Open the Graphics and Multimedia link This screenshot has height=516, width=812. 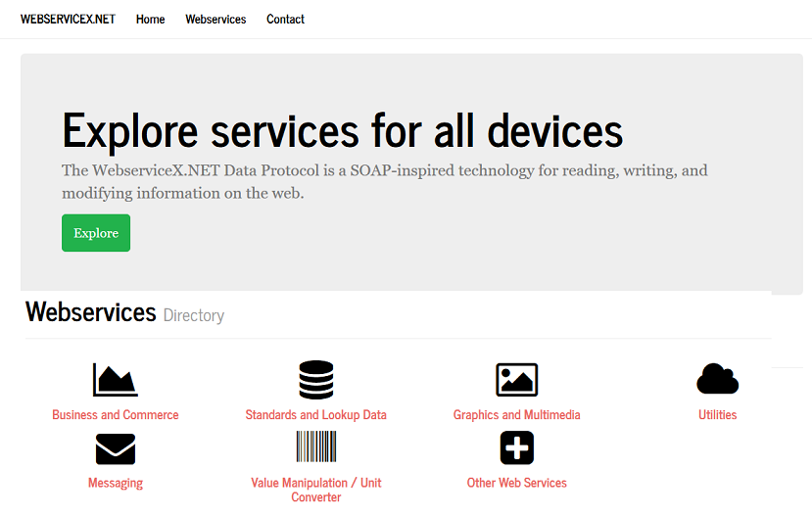517,414
